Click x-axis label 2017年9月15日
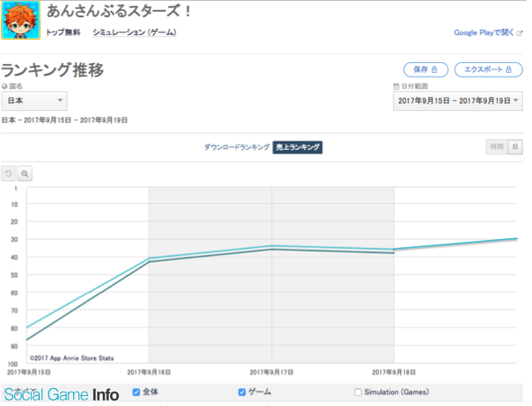532x406 pixels. 29,373
